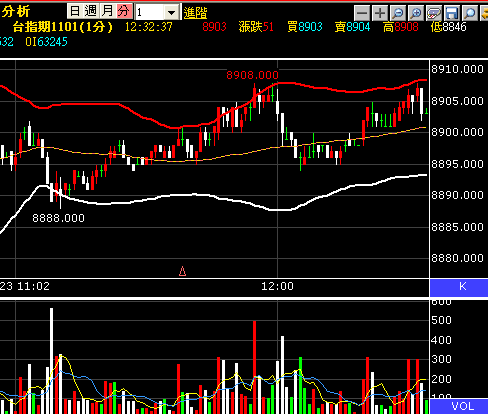Click the timestamp 12:32:37
Viewport: 488px width, 414px height.
click(149, 27)
